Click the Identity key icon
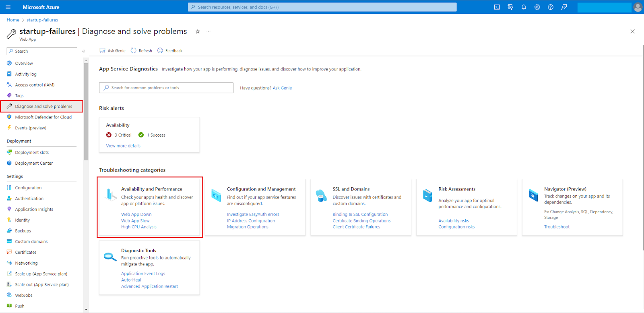The image size is (644, 313). [9, 220]
